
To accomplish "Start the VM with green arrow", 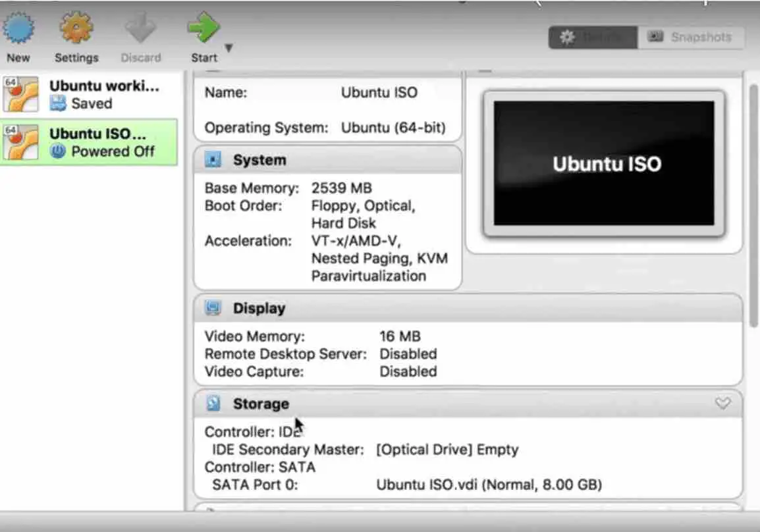I will pos(204,28).
